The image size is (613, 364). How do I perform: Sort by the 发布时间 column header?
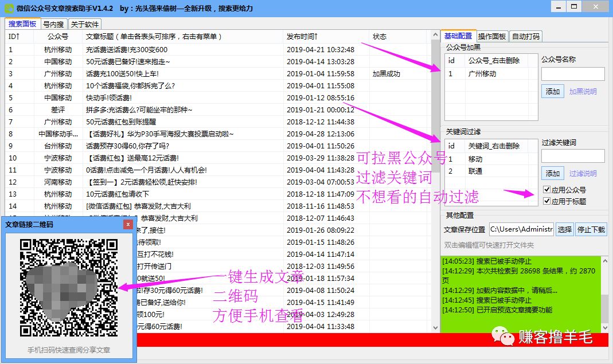click(326, 36)
